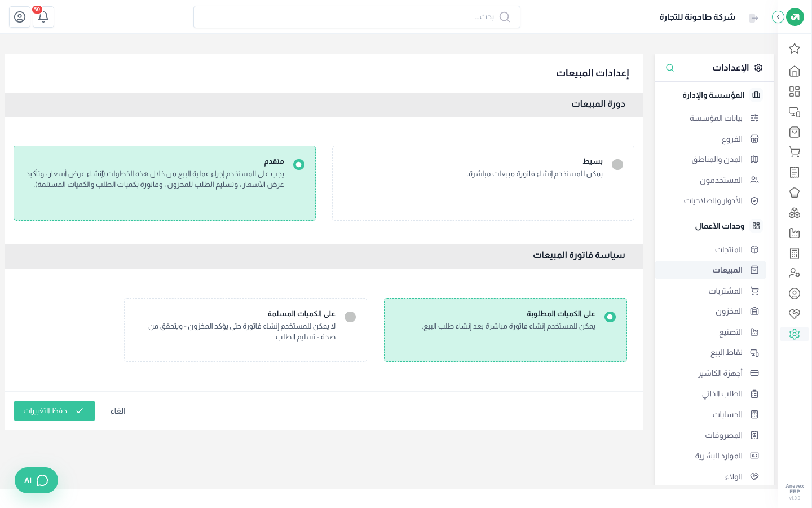The image size is (812, 508).
Task: Open المبيعات settings menu item
Action: [x=710, y=270]
